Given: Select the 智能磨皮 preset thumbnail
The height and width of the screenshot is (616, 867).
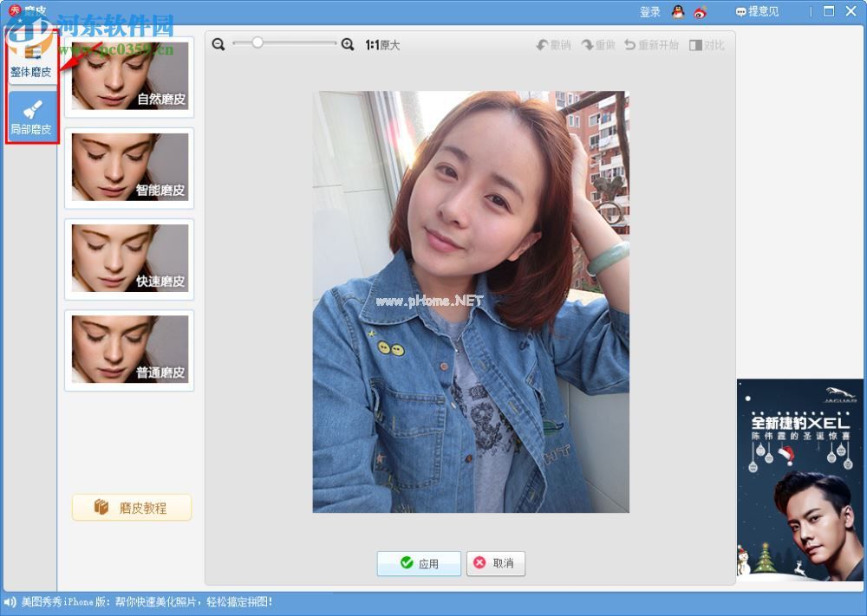Looking at the screenshot, I should [x=129, y=168].
